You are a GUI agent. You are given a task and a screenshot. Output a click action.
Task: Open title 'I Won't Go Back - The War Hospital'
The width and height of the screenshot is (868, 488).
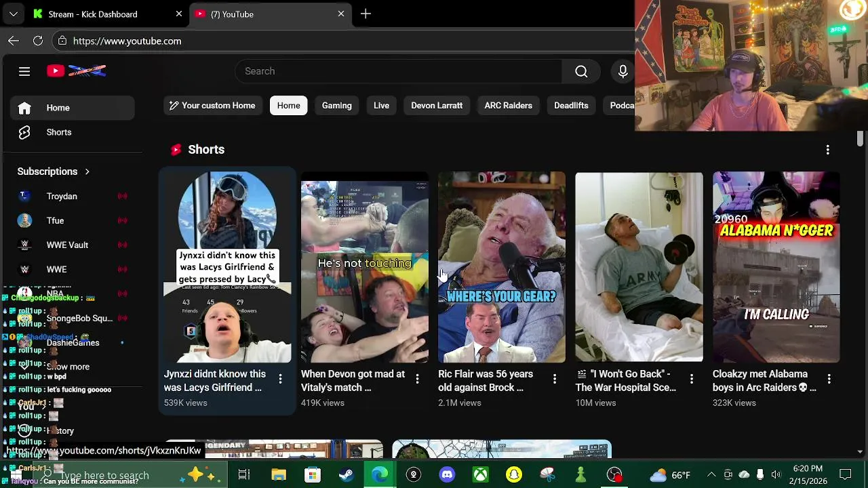pos(626,380)
